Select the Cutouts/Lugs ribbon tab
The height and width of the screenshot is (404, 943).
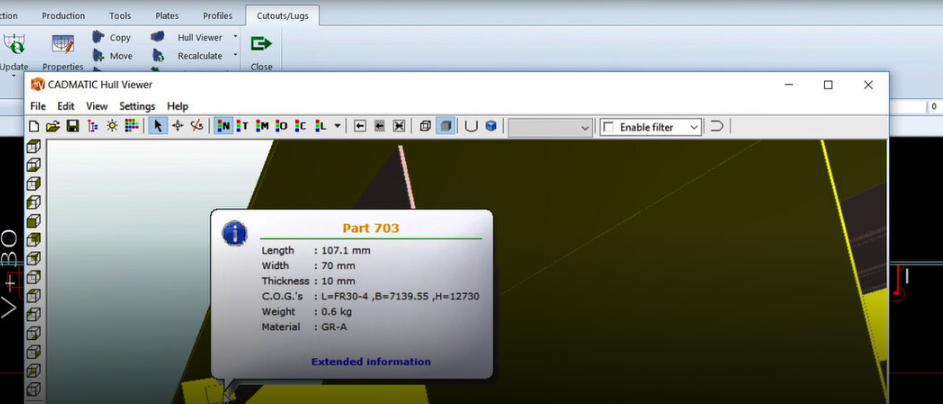point(283,16)
